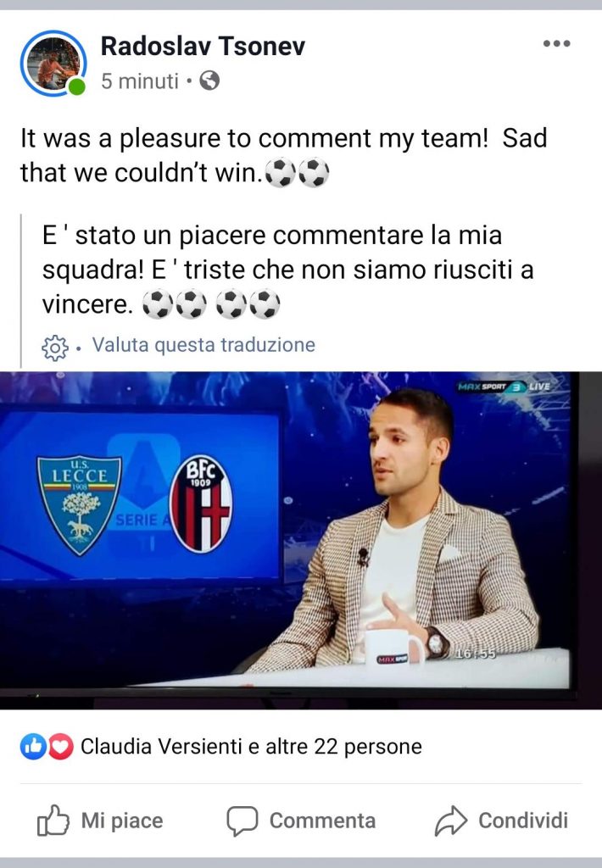This screenshot has width=602, height=868.
Task: Click the red heart reaction icon
Action: [x=60, y=747]
